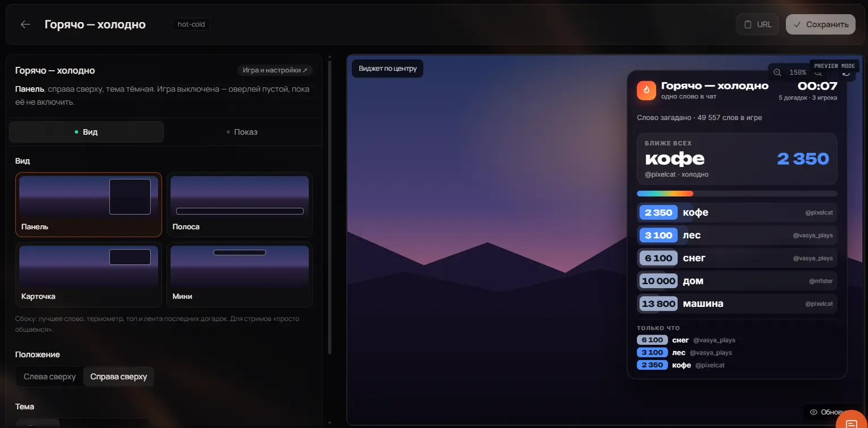Click Слово загадано word count line
The width and height of the screenshot is (868, 428).
pyautogui.click(x=699, y=118)
